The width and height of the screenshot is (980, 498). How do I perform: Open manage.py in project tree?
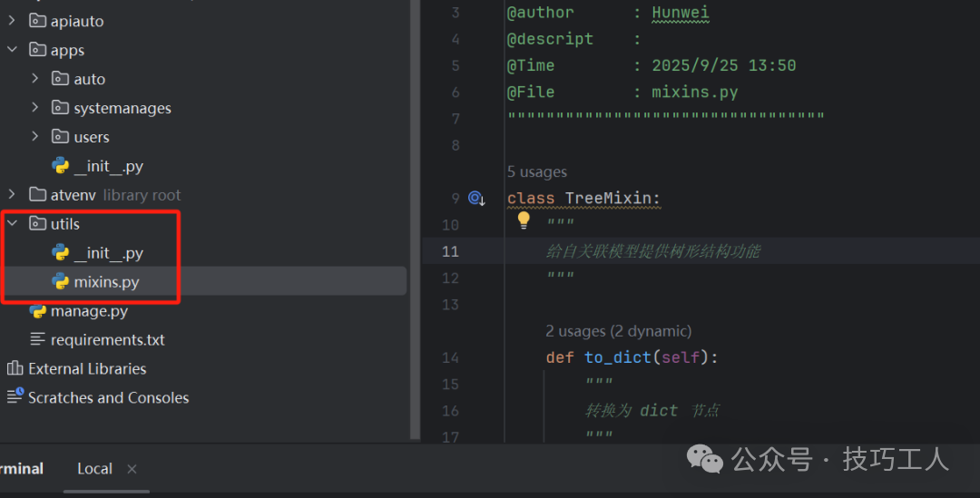tap(89, 310)
